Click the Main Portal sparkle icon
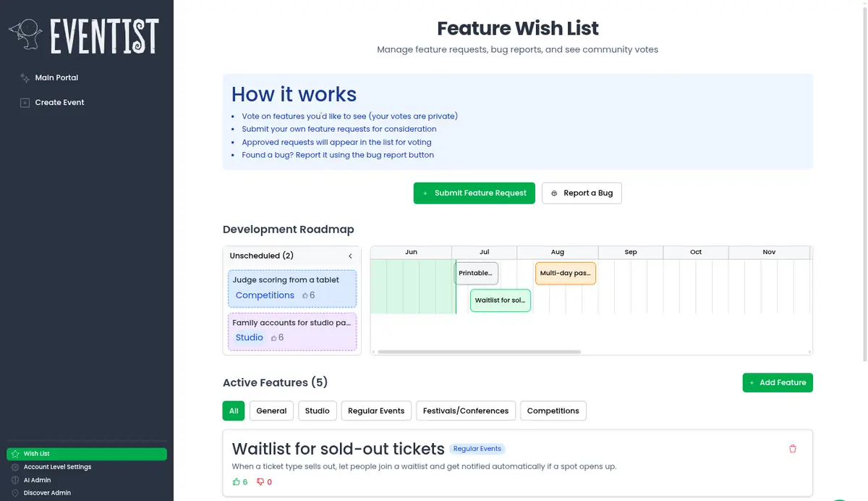The height and width of the screenshot is (501, 868). click(x=25, y=77)
